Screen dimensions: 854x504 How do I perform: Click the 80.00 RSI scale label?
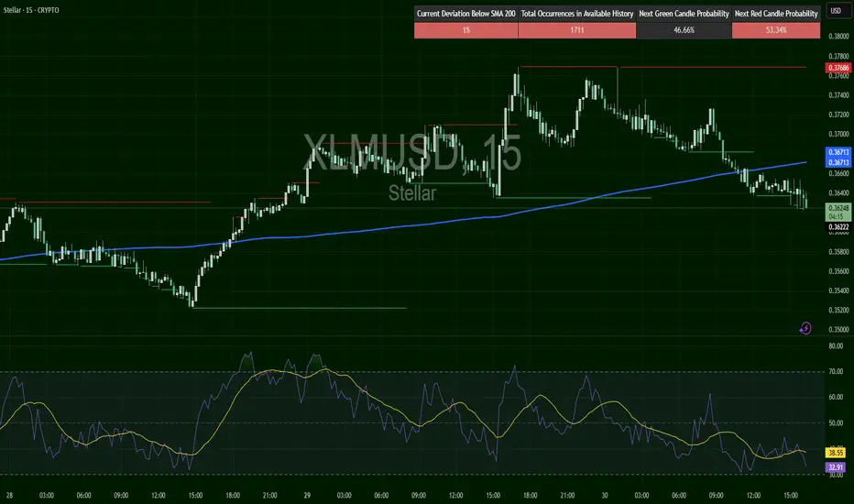[x=836, y=345]
